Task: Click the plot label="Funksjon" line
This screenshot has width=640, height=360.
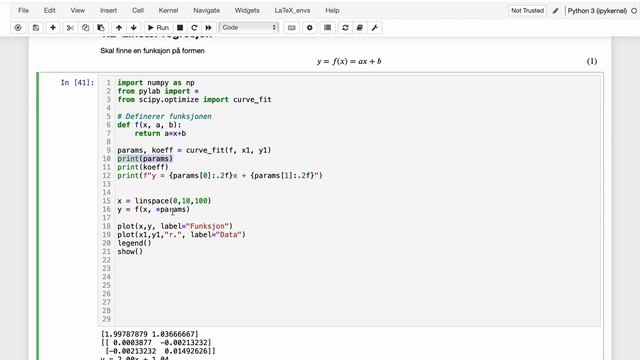Action: click(x=175, y=226)
